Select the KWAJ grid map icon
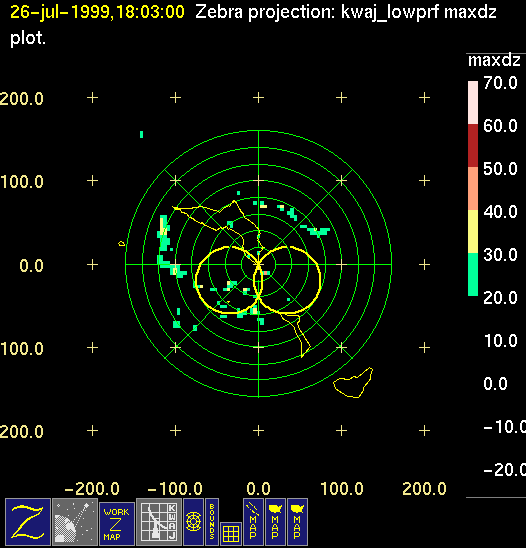 click(159, 522)
